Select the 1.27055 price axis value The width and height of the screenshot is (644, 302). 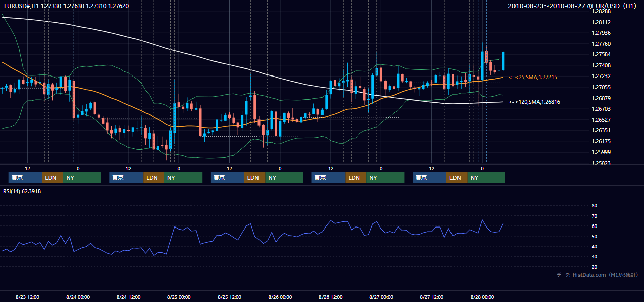click(601, 88)
